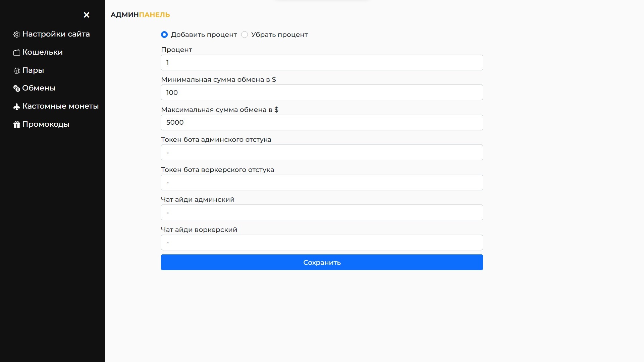Go to the Обмены section
Viewport: 644px width, 362px height.
pyautogui.click(x=39, y=88)
